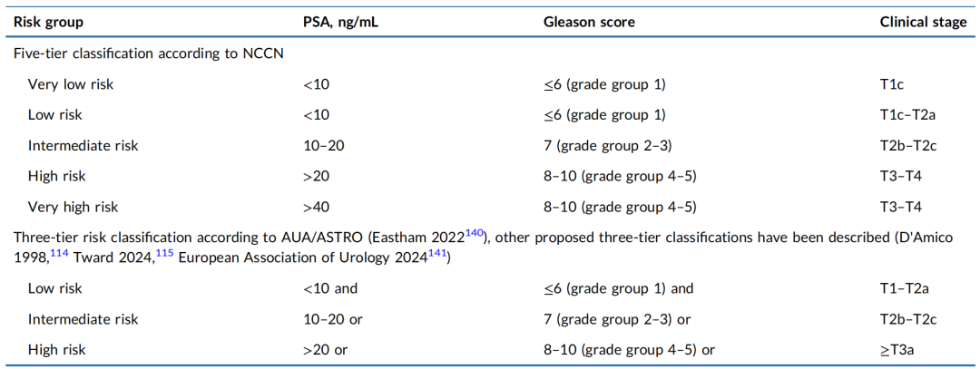Click the ">40" PSA value
980x369 pixels.
tap(318, 207)
